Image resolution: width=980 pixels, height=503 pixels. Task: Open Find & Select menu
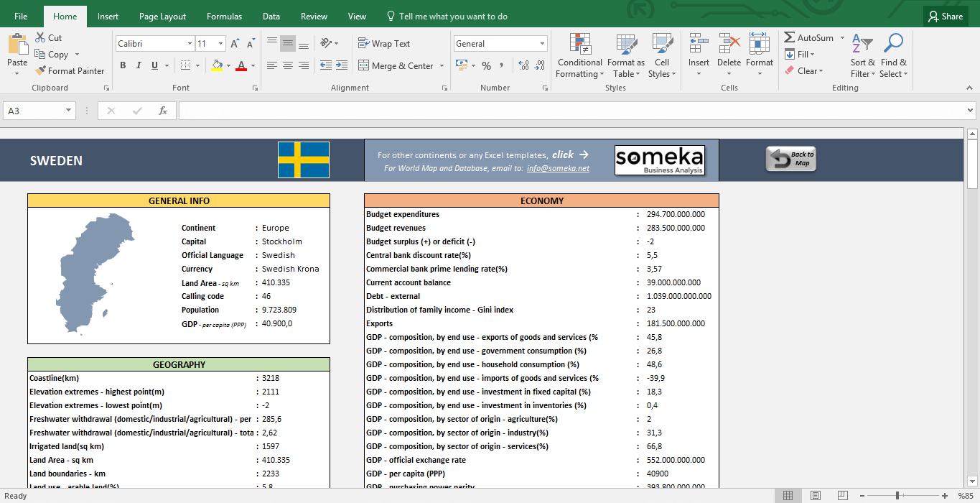coord(893,55)
